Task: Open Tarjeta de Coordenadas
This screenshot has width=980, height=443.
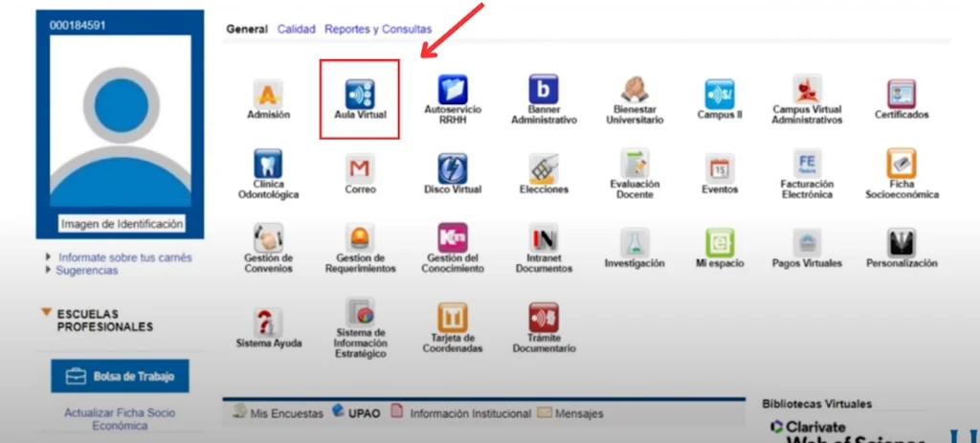Action: [452, 318]
